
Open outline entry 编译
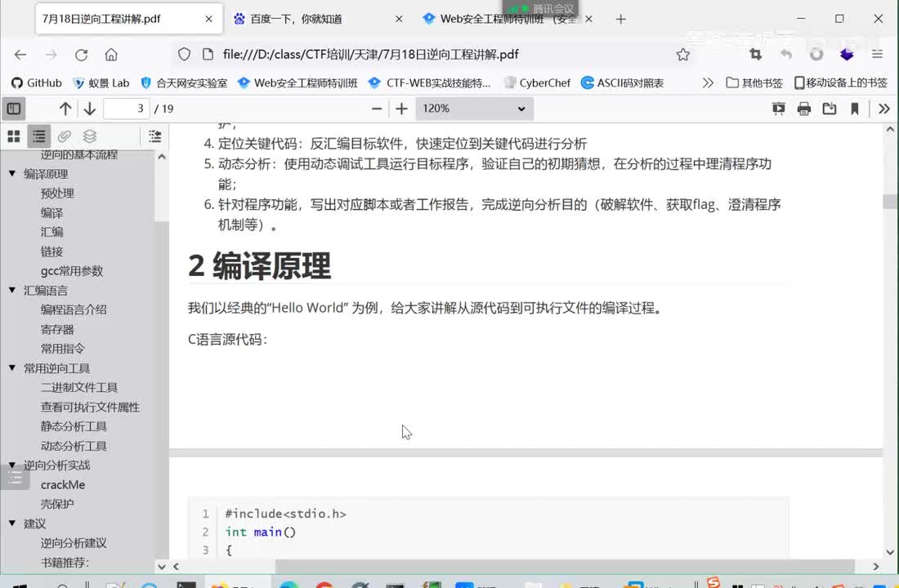pos(51,212)
